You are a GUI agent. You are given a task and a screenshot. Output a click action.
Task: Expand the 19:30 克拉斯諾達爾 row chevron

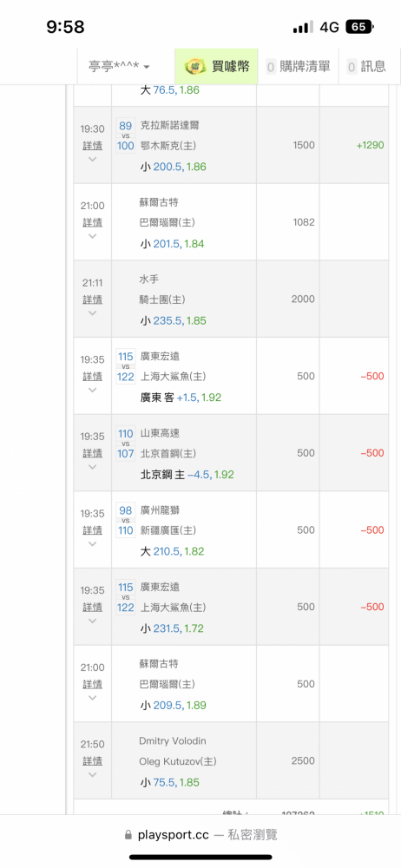(93, 160)
